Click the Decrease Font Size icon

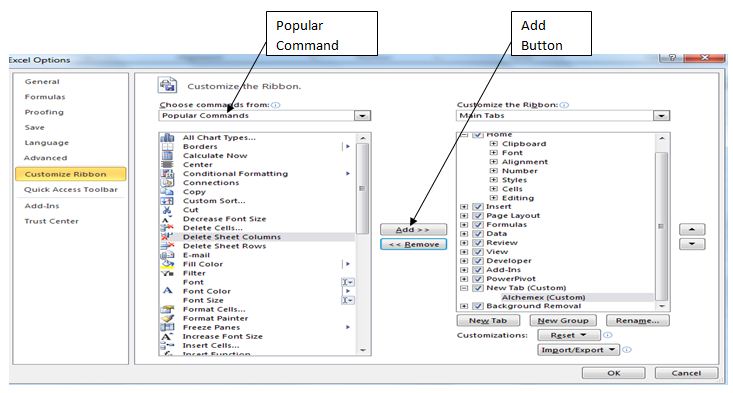[167, 219]
